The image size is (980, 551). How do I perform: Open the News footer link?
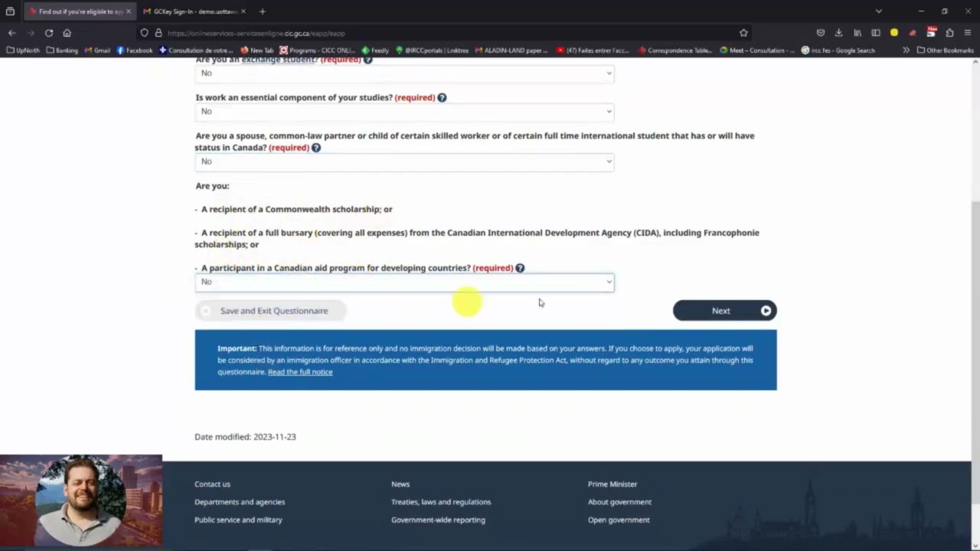(x=400, y=484)
